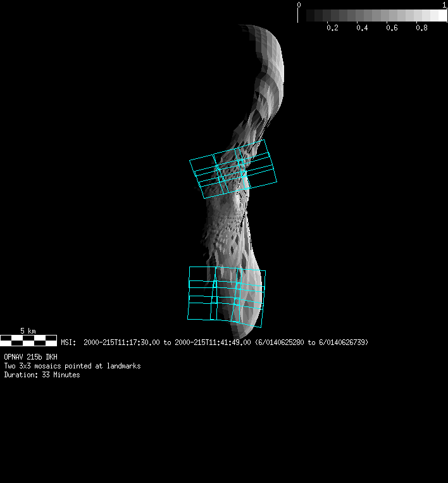
Task: Click "Two 3x3 mosaics pointed at landmarks" text
Action: click(72, 367)
